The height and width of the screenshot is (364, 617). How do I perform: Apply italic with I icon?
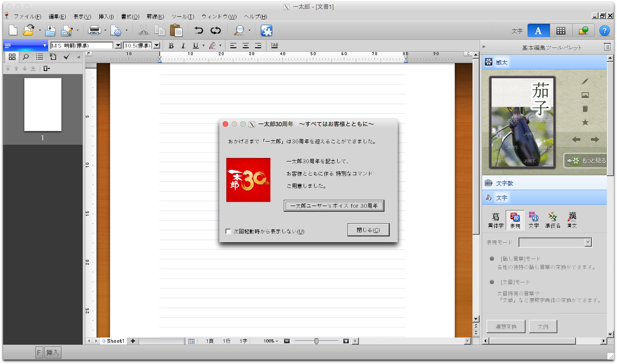[x=183, y=46]
